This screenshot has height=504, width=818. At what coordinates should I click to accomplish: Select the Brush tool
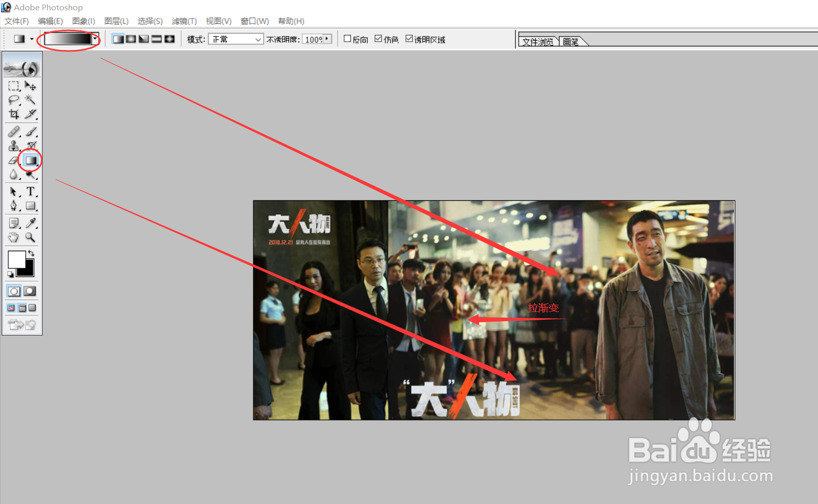(30, 132)
